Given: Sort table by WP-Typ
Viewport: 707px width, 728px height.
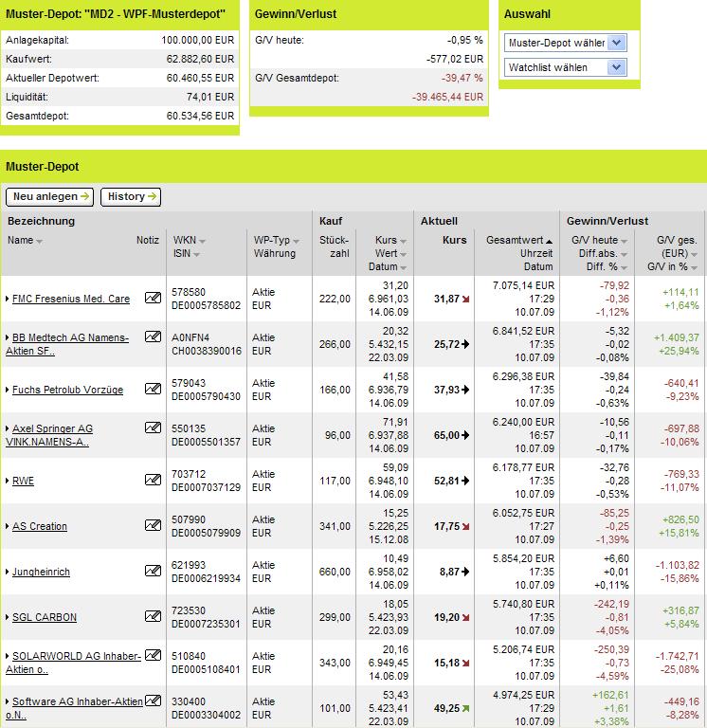Looking at the screenshot, I should (276, 241).
